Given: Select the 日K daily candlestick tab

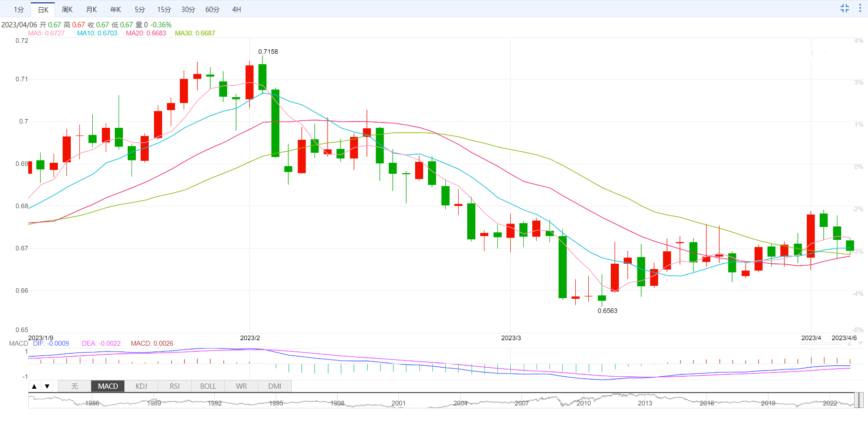Looking at the screenshot, I should (43, 10).
